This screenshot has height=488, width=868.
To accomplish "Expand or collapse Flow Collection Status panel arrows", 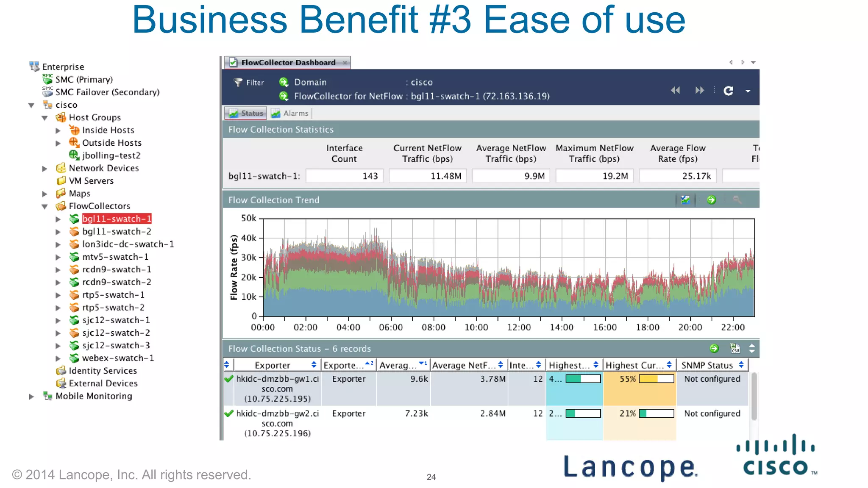I will coord(752,348).
